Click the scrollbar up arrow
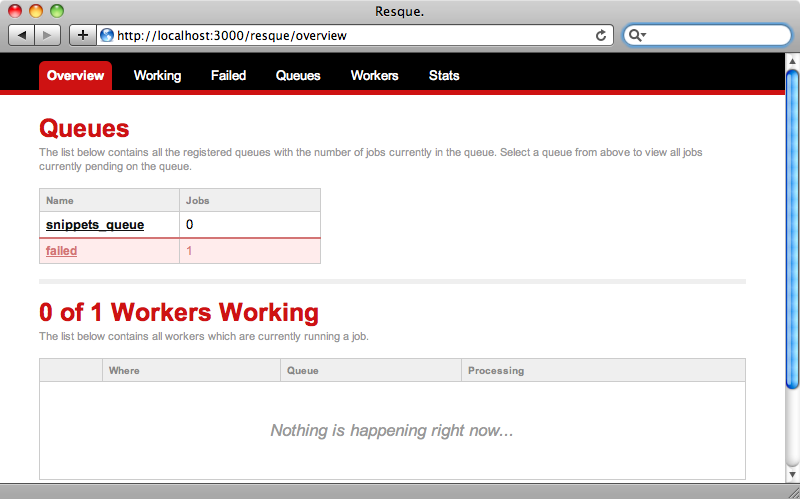The height and width of the screenshot is (499, 800). click(792, 61)
